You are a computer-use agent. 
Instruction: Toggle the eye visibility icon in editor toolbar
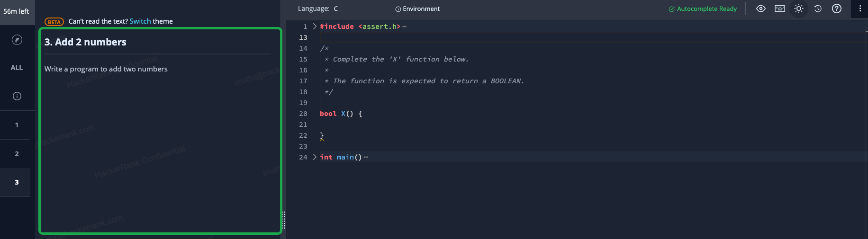761,9
